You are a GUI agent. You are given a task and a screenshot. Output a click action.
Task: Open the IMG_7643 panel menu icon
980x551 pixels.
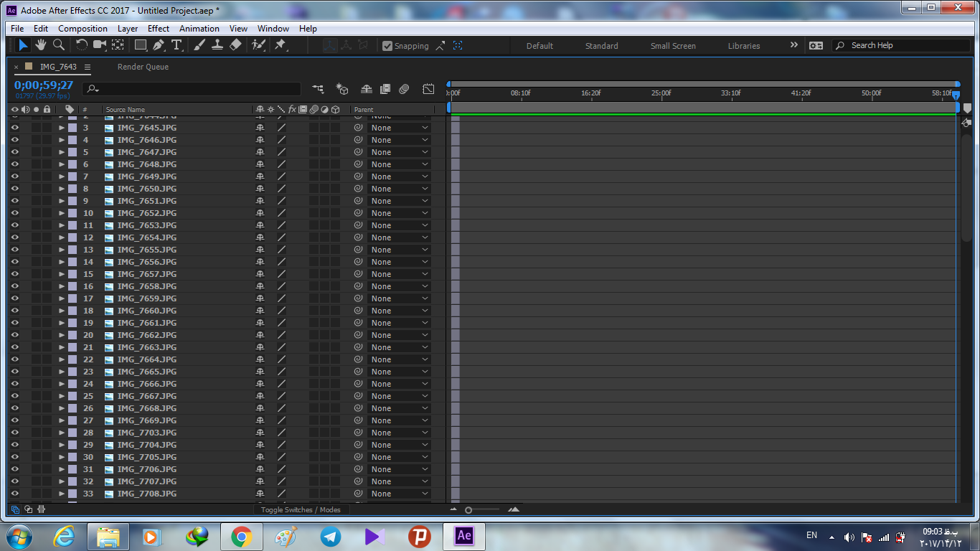(88, 67)
